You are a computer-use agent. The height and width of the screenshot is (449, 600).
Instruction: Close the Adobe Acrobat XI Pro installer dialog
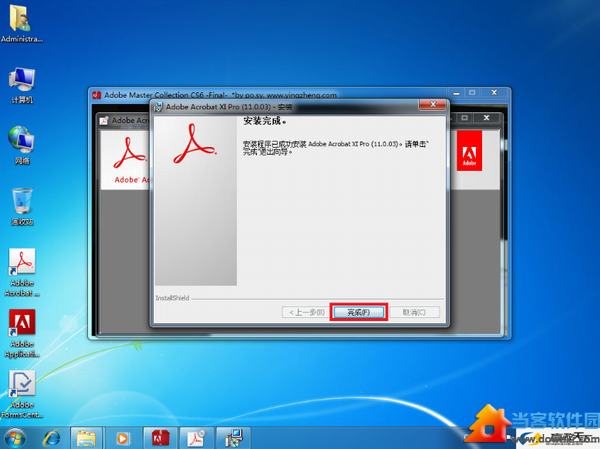point(433,104)
